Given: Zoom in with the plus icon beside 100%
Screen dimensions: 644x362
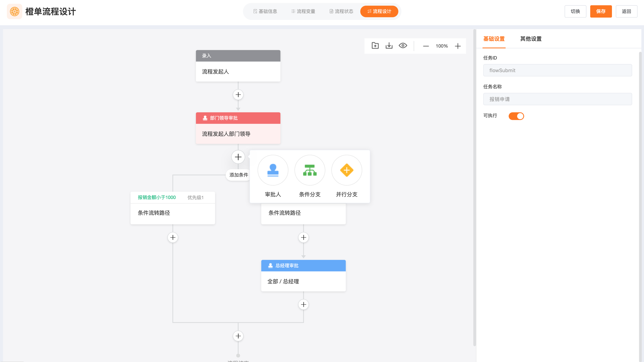Looking at the screenshot, I should tap(457, 46).
